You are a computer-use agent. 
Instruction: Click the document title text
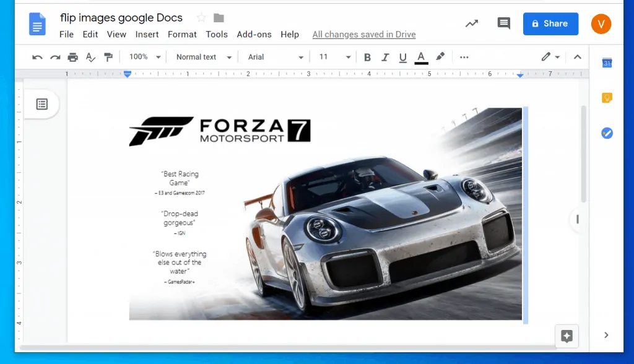pyautogui.click(x=121, y=18)
